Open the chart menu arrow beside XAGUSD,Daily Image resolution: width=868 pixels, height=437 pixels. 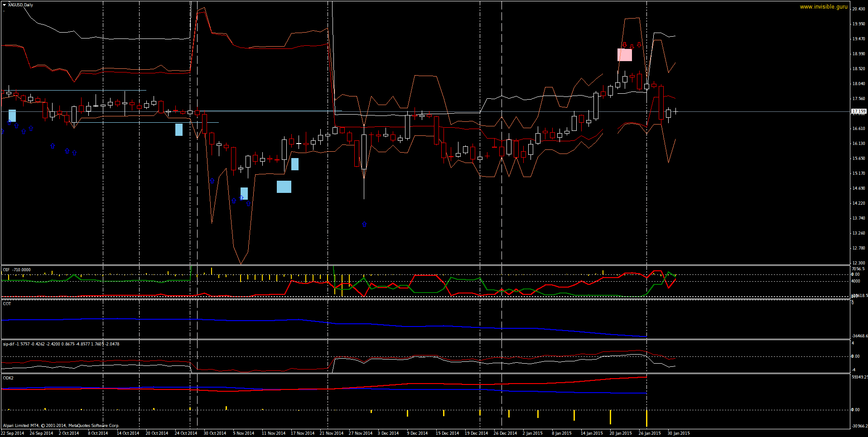click(4, 5)
